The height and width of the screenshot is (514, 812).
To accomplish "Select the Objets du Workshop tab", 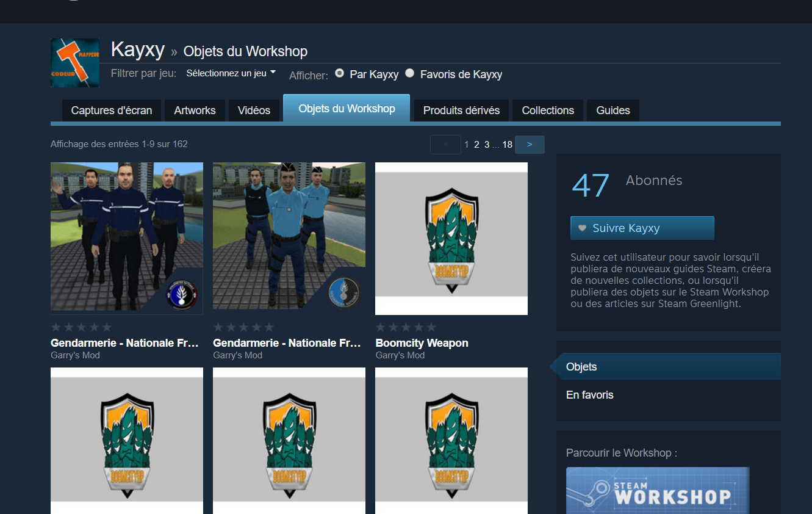I will tap(347, 109).
